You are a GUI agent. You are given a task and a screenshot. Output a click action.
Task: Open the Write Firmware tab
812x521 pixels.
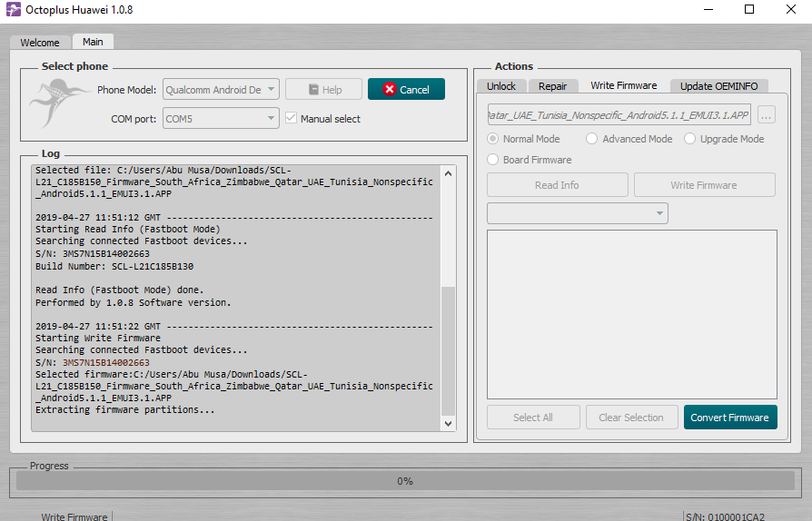pos(624,85)
